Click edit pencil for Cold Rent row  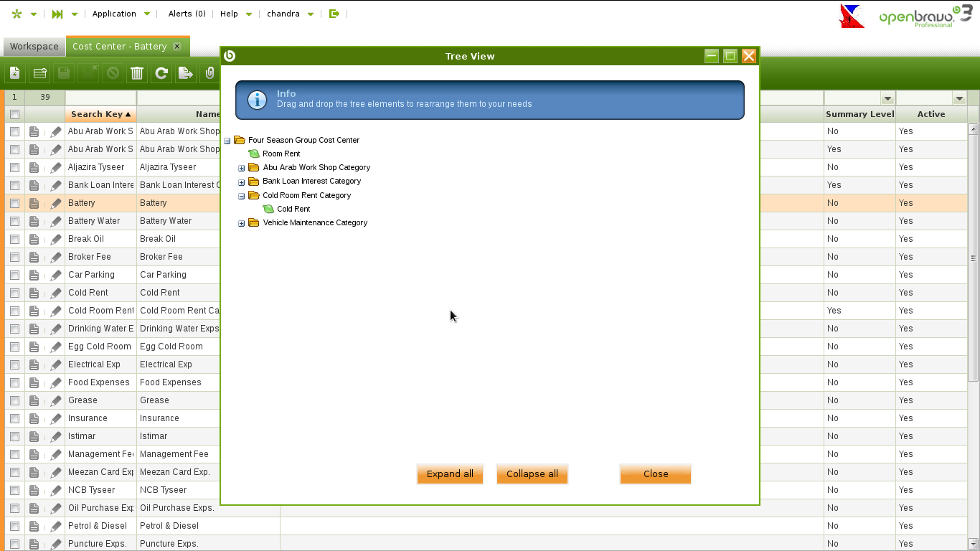click(56, 293)
